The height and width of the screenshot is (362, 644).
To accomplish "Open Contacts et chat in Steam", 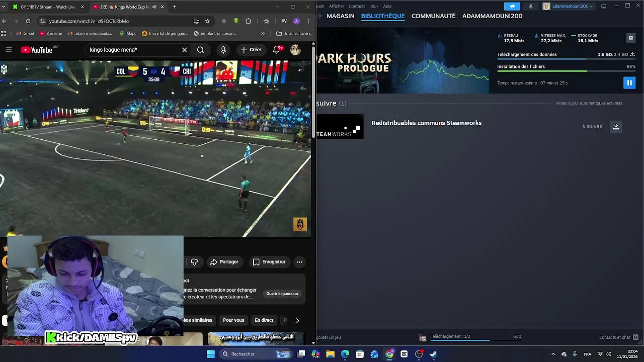I will 618,337.
